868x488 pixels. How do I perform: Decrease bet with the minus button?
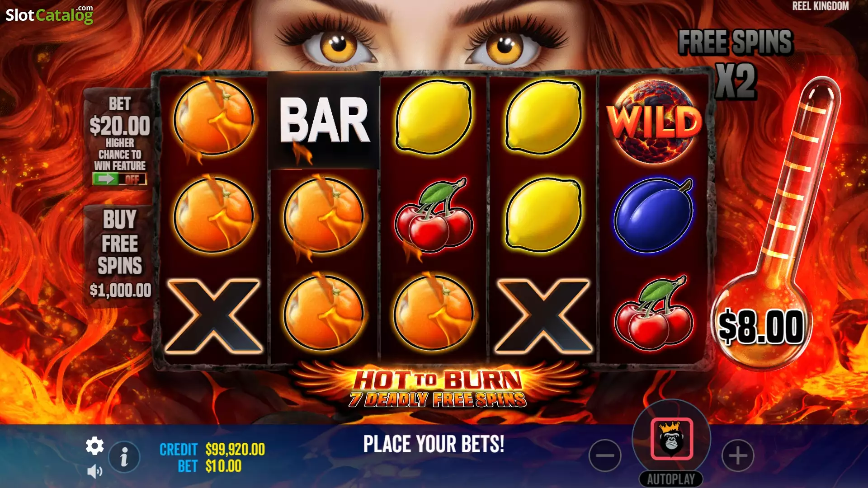point(605,455)
